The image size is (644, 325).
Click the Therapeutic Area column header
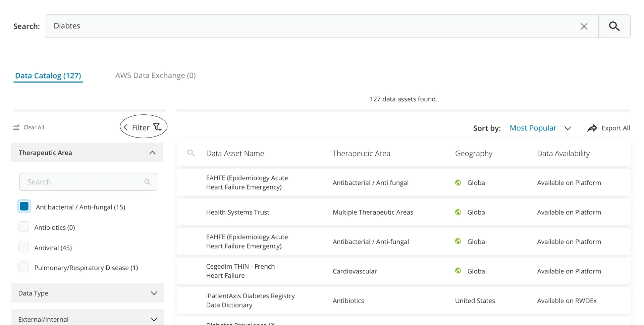click(x=361, y=153)
